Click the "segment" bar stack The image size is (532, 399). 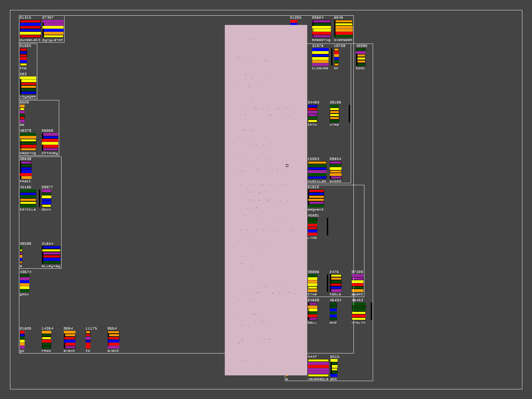316,198
